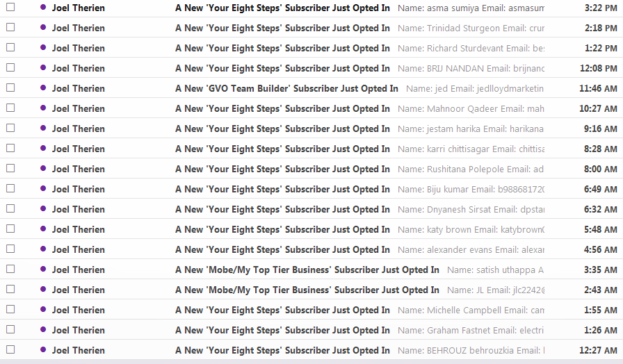Tick the checkbox for the 11:46 AM email

10,88
